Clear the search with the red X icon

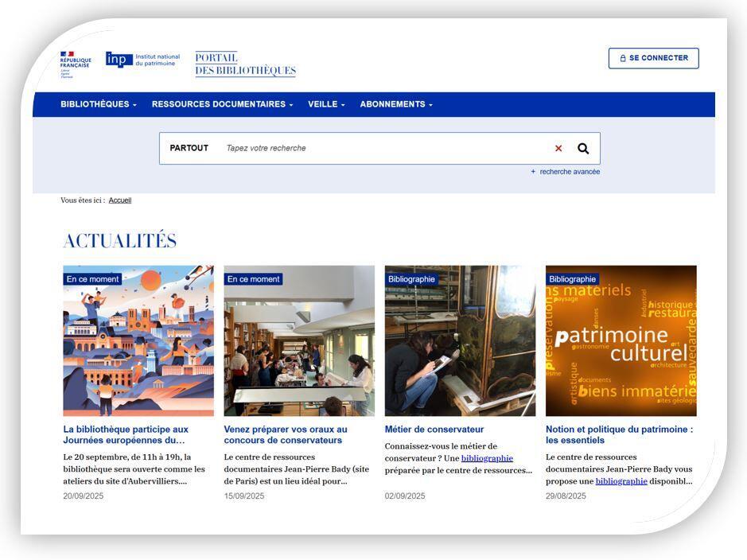[x=558, y=149]
